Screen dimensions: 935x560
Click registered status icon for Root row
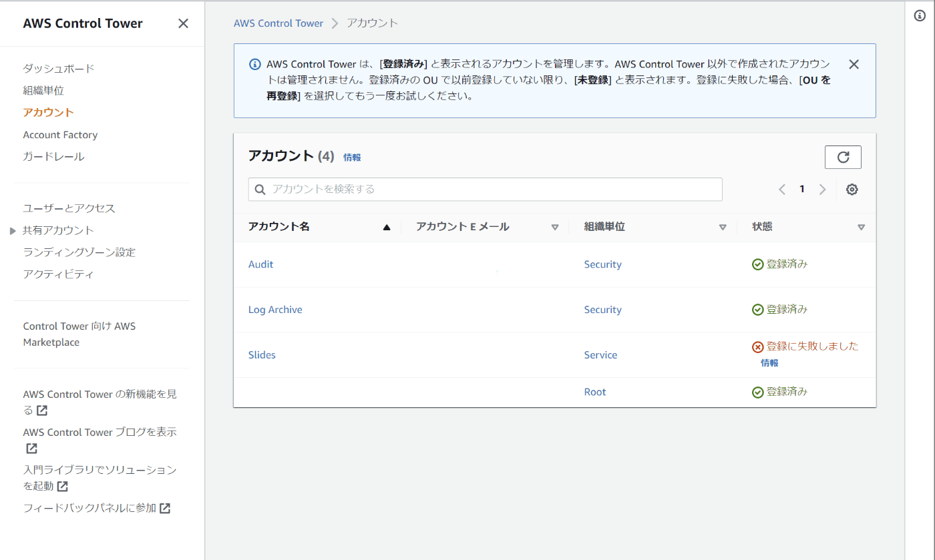click(x=757, y=392)
